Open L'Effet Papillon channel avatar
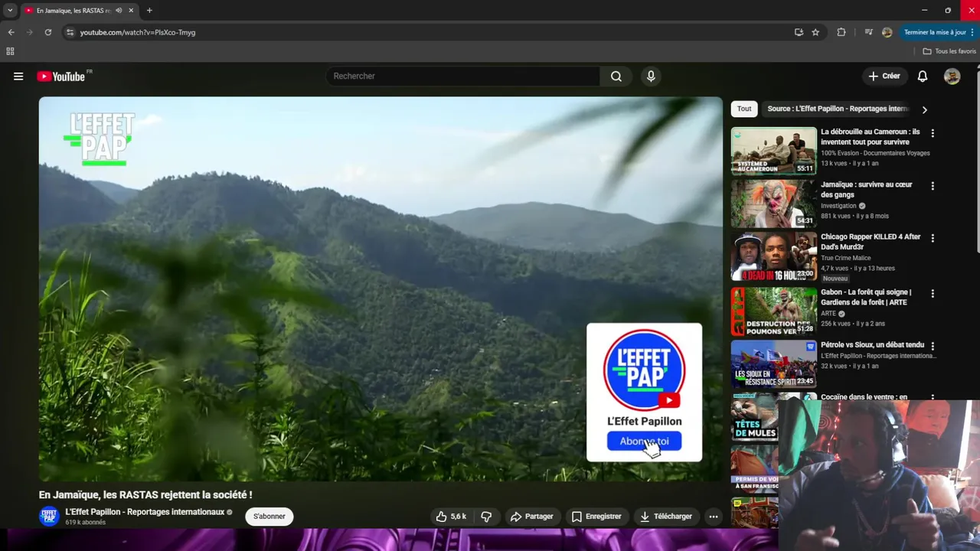 click(49, 516)
